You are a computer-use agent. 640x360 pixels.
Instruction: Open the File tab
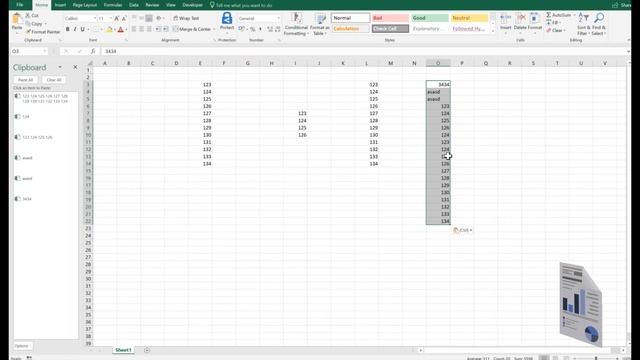pos(20,5)
